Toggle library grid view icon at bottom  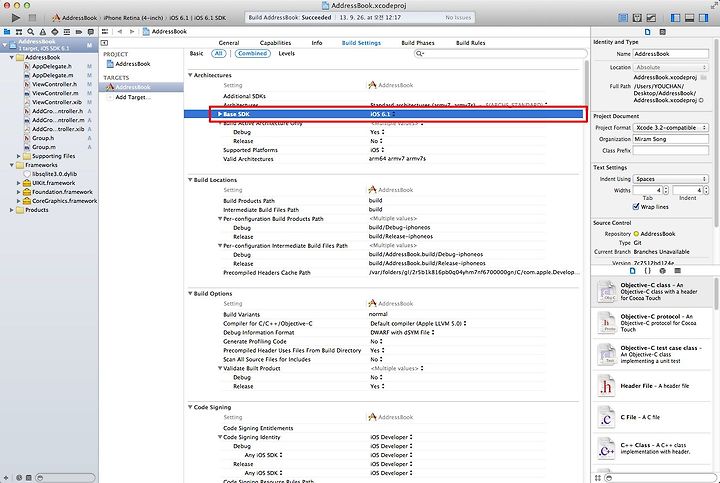[x=598, y=478]
